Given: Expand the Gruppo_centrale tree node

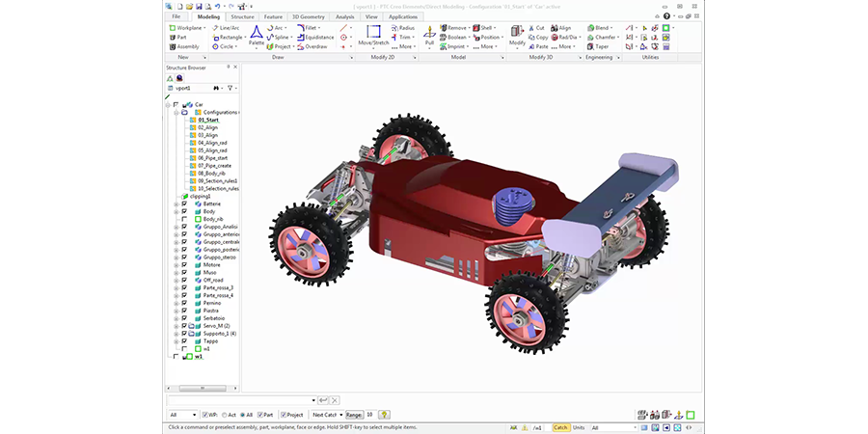Looking at the screenshot, I should 176,241.
